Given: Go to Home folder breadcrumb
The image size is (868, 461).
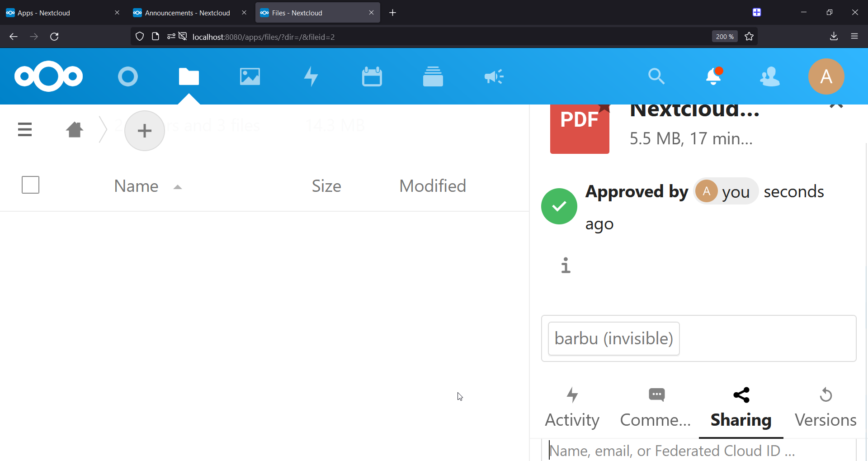Looking at the screenshot, I should [x=75, y=129].
